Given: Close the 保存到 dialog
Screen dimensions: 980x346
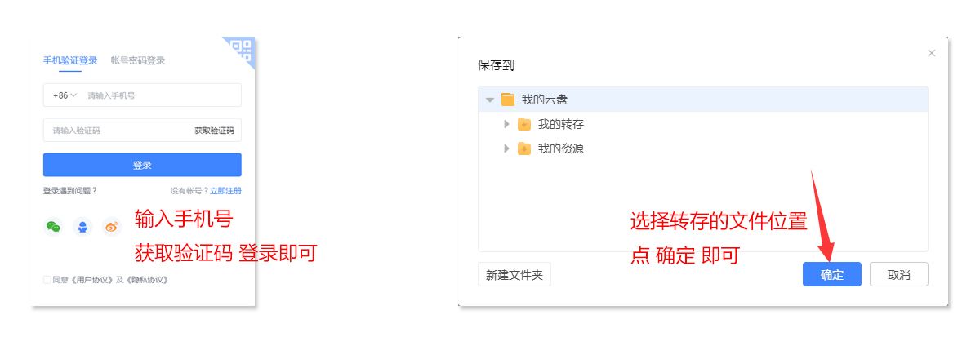Looking at the screenshot, I should click(x=932, y=53).
